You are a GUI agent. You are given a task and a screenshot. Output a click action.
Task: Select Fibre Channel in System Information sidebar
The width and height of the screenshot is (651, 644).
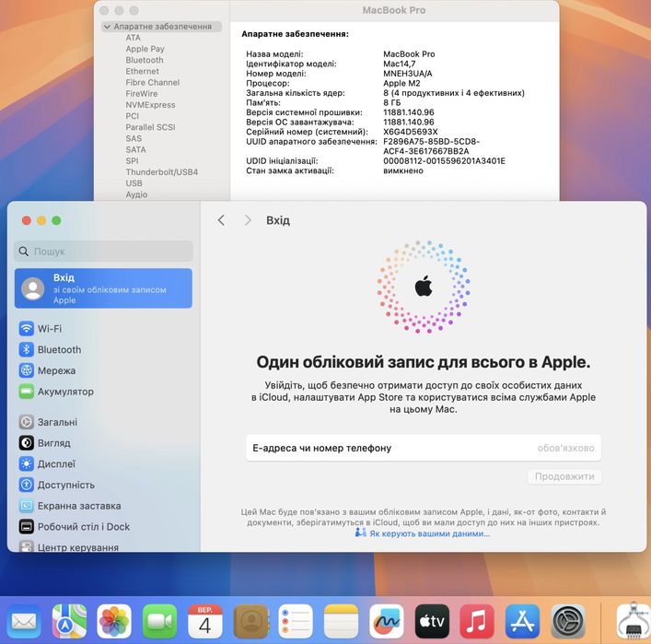tap(152, 83)
